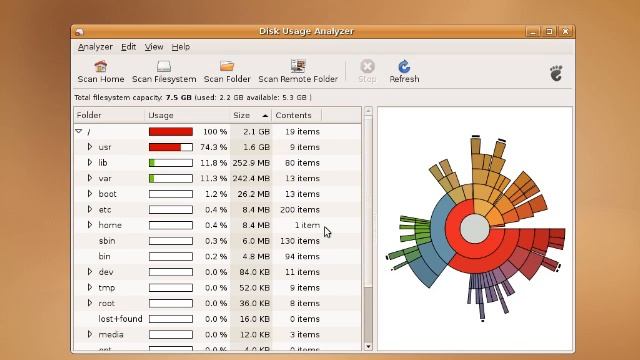Click the GNOME foot logo icon
Screen dimensions: 640x360
tap(556, 73)
